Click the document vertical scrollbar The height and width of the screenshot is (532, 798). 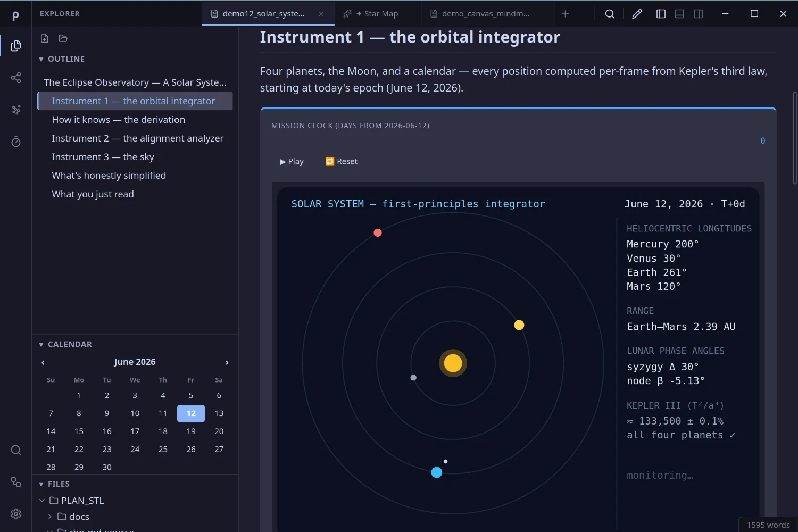tap(795, 138)
